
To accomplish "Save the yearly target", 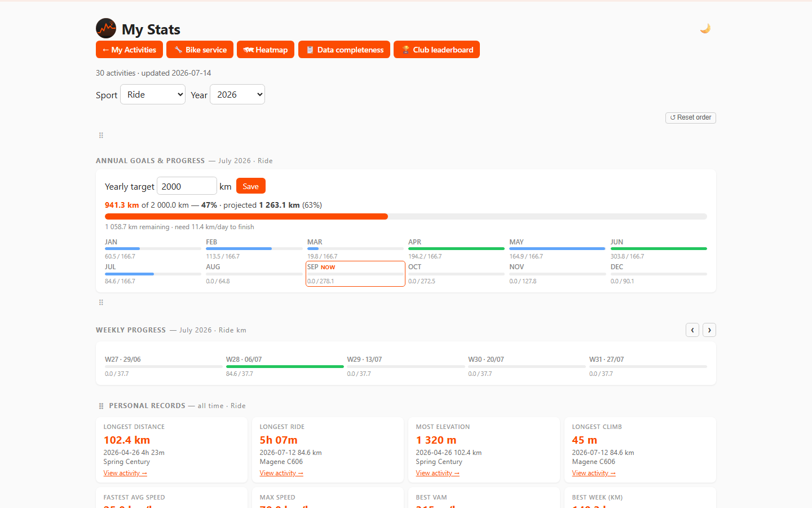I will click(251, 186).
